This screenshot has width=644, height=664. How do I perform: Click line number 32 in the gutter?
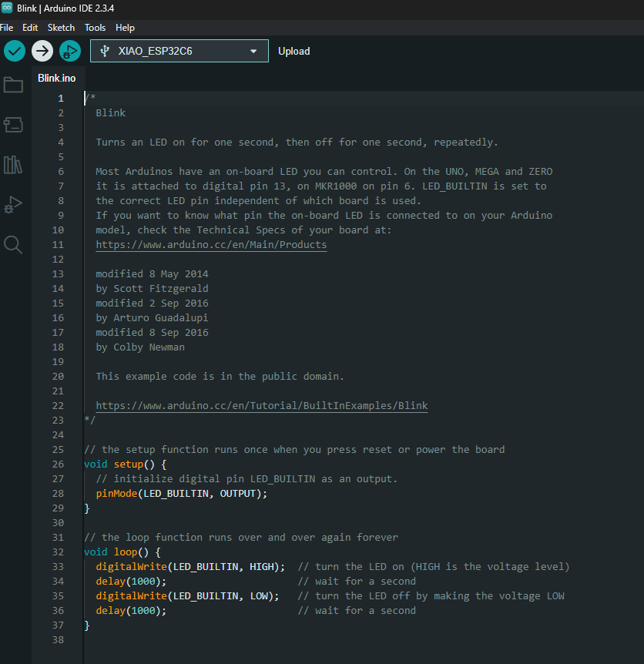point(58,552)
